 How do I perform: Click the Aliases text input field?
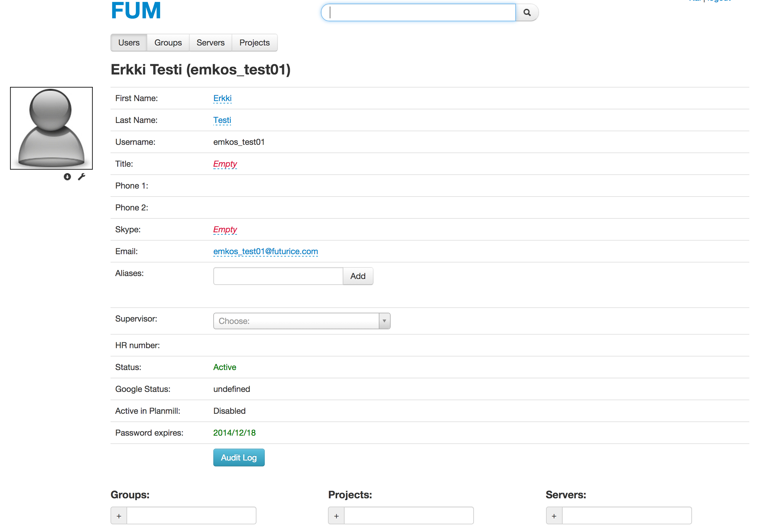pyautogui.click(x=279, y=275)
